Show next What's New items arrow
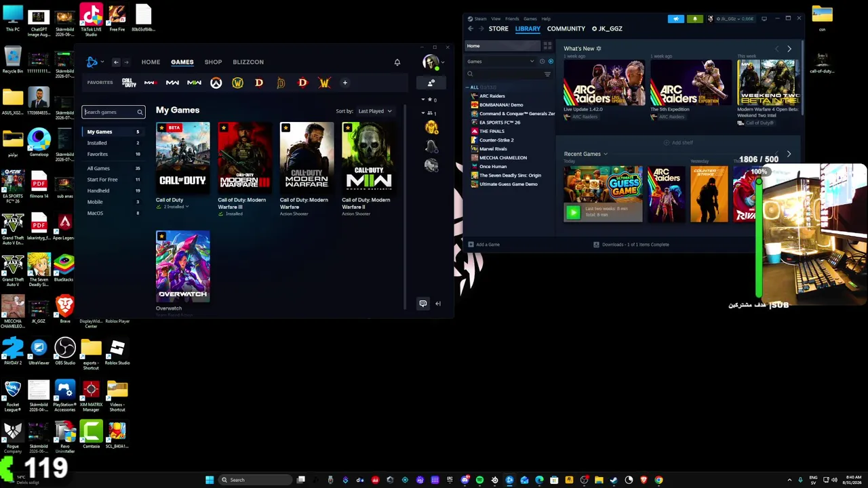 pyautogui.click(x=789, y=49)
